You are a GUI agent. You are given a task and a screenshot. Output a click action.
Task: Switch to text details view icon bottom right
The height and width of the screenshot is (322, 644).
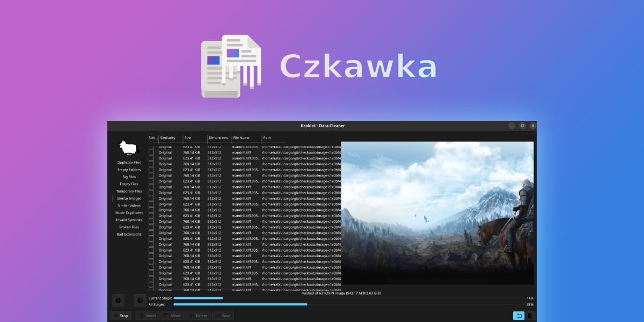click(530, 316)
